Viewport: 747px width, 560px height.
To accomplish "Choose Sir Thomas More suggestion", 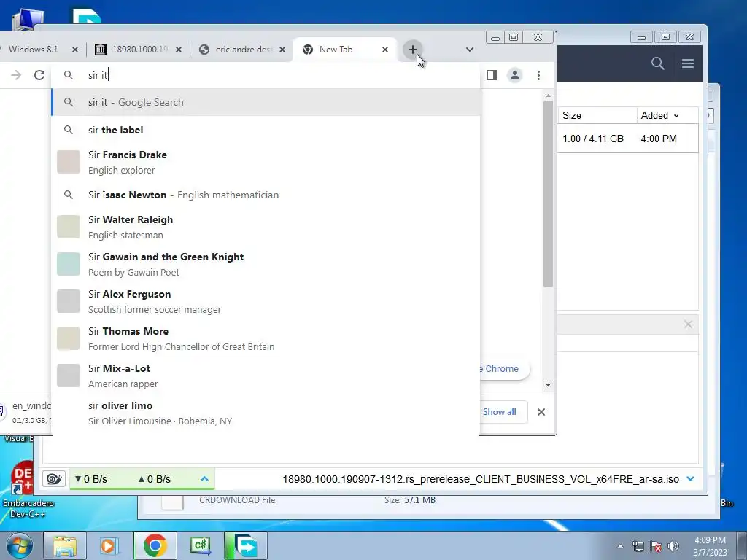I will (266, 338).
